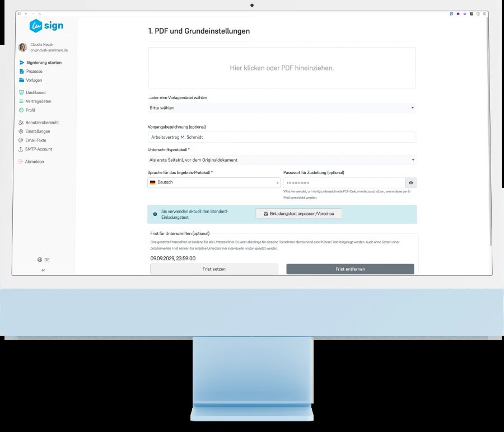Click the Frist setzen button

click(x=214, y=269)
